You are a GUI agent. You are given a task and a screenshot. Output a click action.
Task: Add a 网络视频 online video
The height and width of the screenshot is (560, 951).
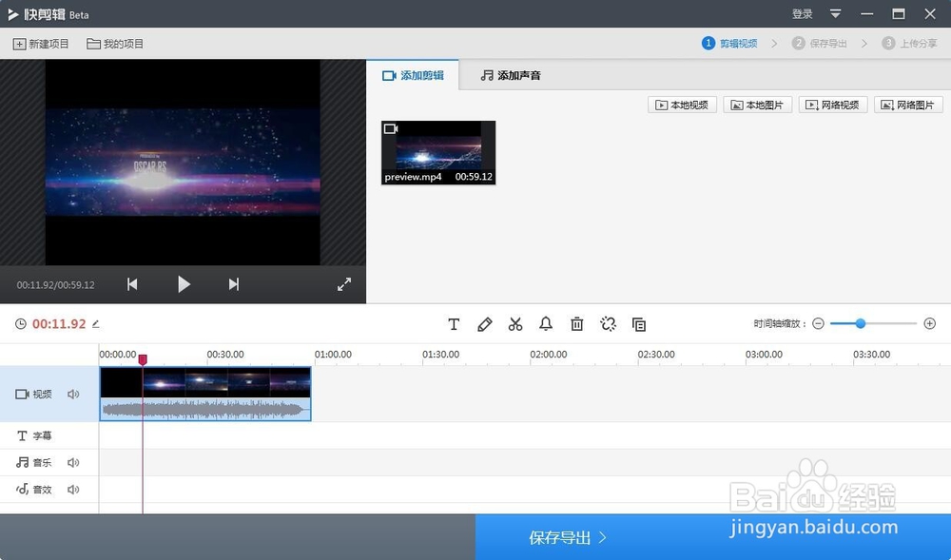pos(833,105)
